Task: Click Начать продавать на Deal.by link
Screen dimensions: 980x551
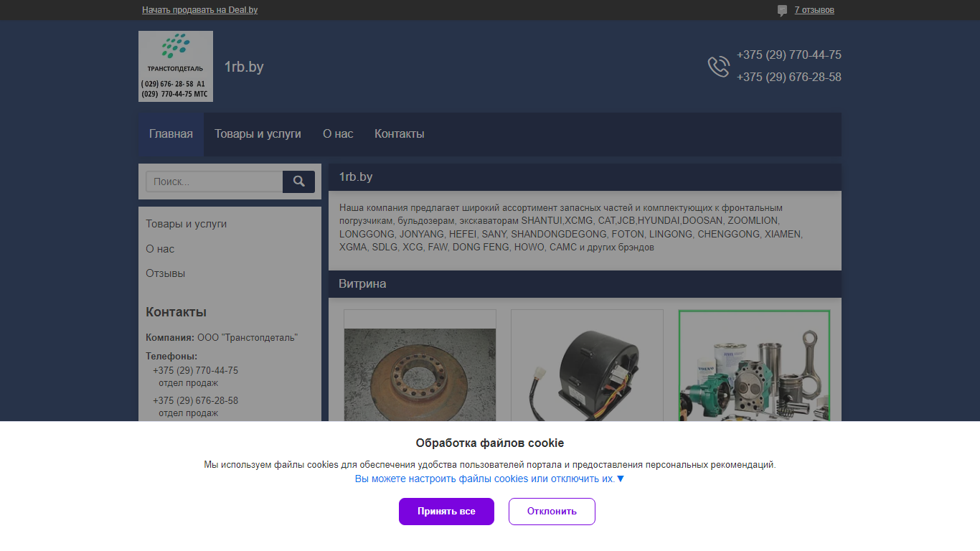Action: (199, 10)
